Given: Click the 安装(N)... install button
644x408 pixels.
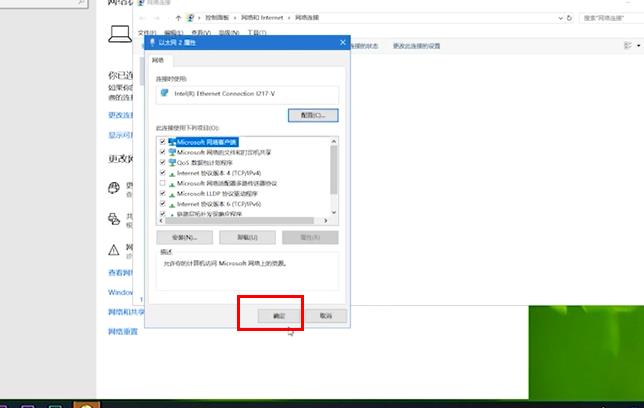Looking at the screenshot, I should [184, 237].
